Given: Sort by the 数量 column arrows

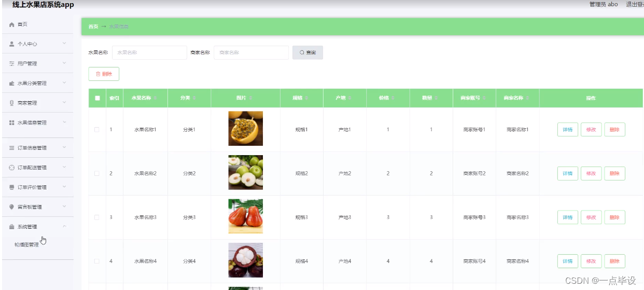Looking at the screenshot, I should (436, 98).
